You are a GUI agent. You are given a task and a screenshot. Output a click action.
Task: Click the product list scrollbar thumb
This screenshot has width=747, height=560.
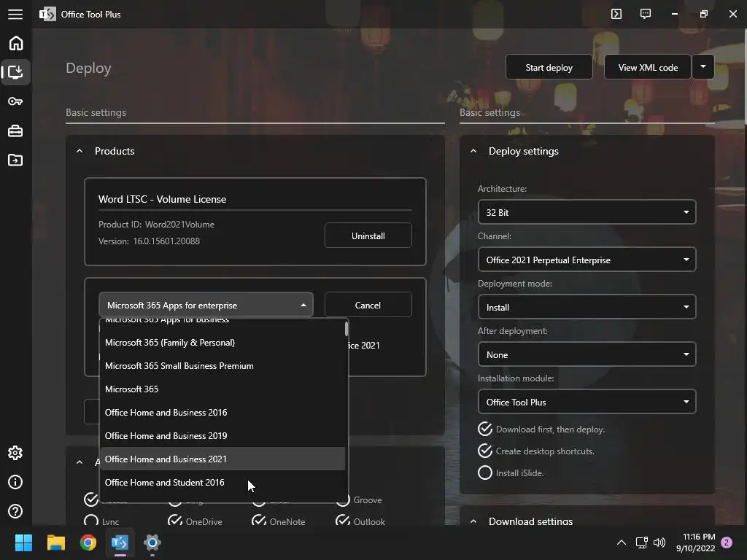point(347,329)
